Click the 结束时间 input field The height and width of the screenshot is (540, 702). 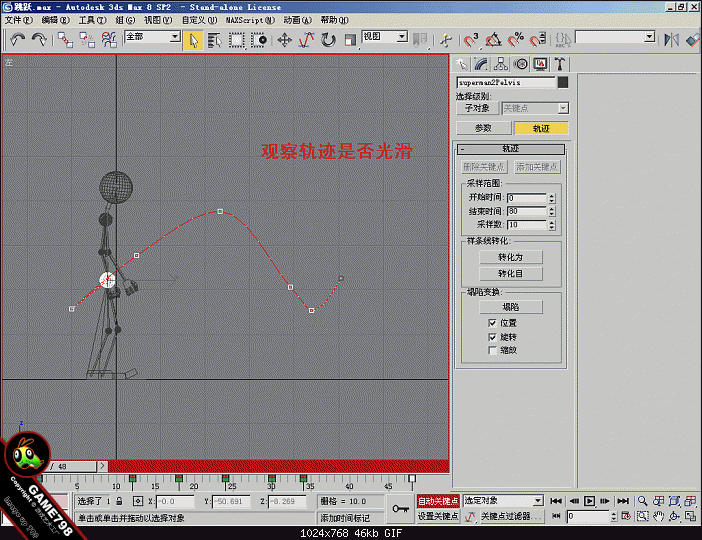click(527, 211)
